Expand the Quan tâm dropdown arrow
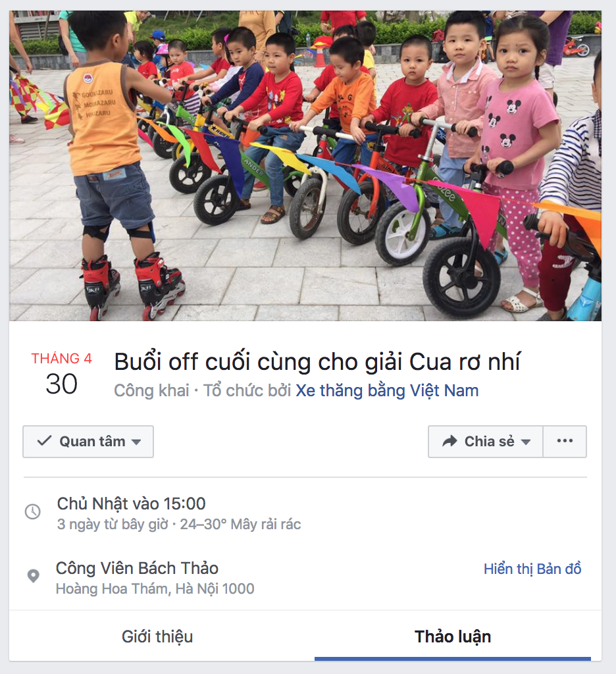616x674 pixels. point(136,442)
